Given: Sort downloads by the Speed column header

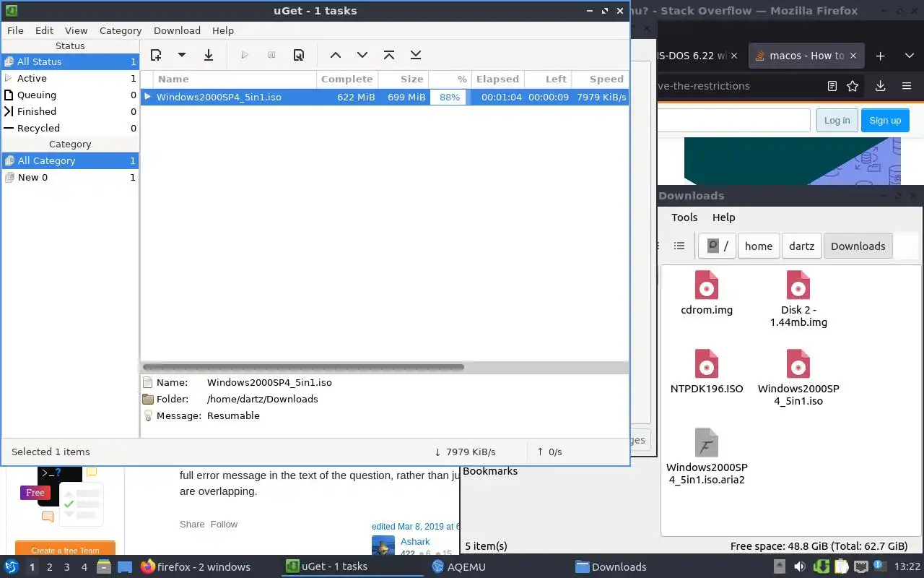Looking at the screenshot, I should 600,79.
